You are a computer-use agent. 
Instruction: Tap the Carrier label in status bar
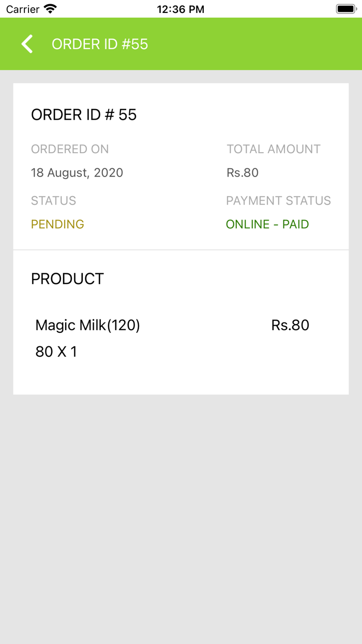click(x=23, y=9)
